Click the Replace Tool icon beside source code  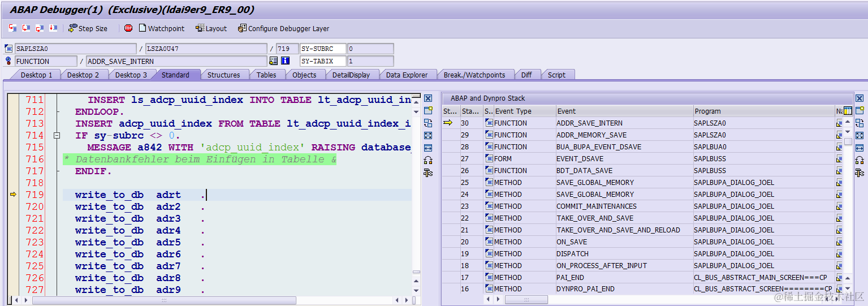pos(428,123)
